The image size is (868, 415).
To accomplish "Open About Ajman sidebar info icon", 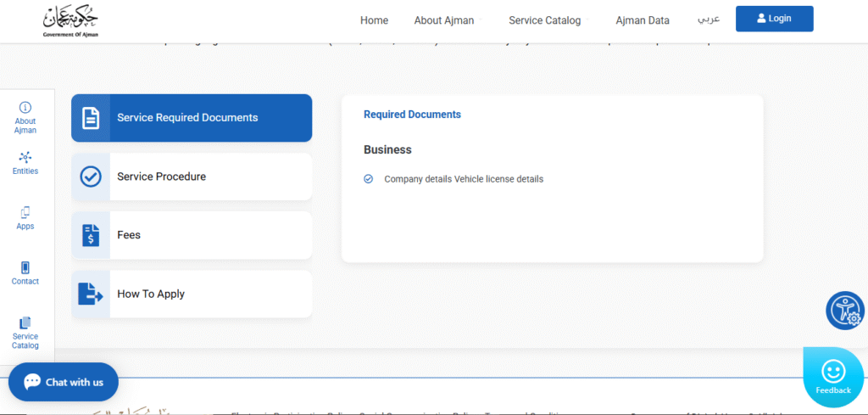I will click(25, 108).
